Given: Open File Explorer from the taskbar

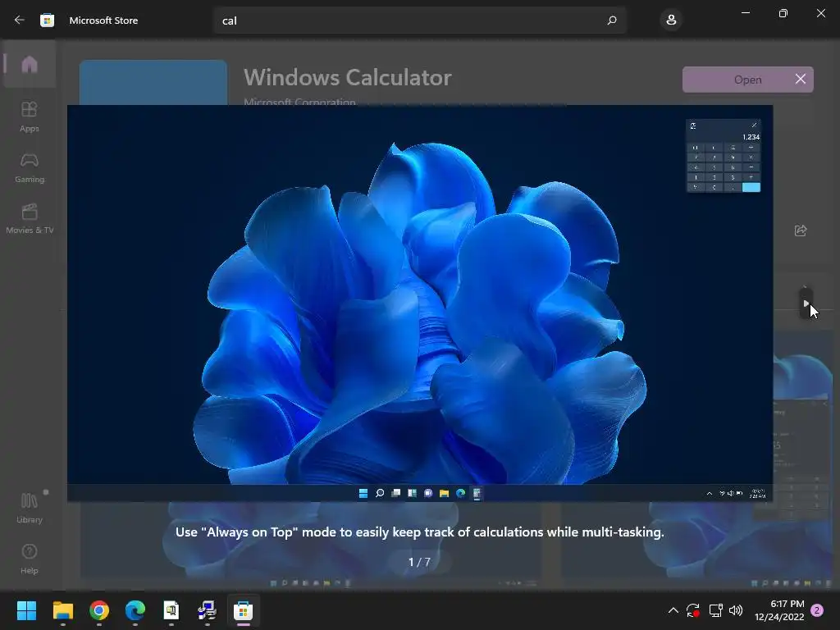Looking at the screenshot, I should [62, 610].
